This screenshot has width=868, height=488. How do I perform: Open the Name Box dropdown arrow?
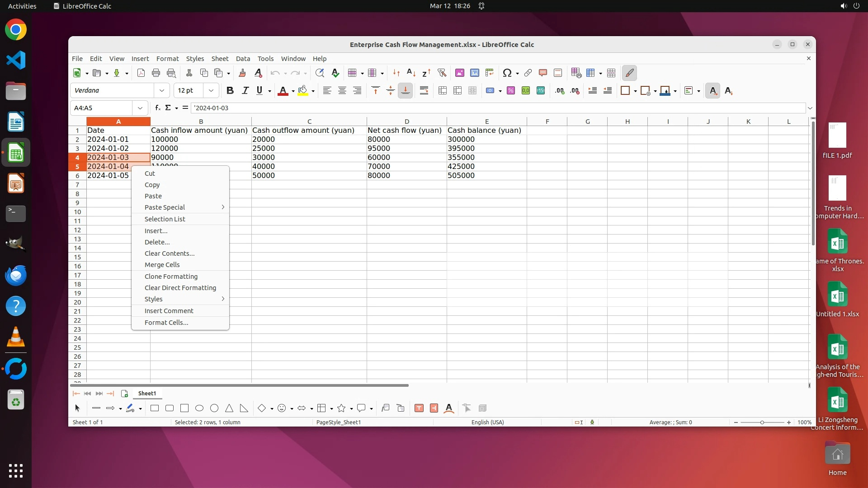[140, 108]
